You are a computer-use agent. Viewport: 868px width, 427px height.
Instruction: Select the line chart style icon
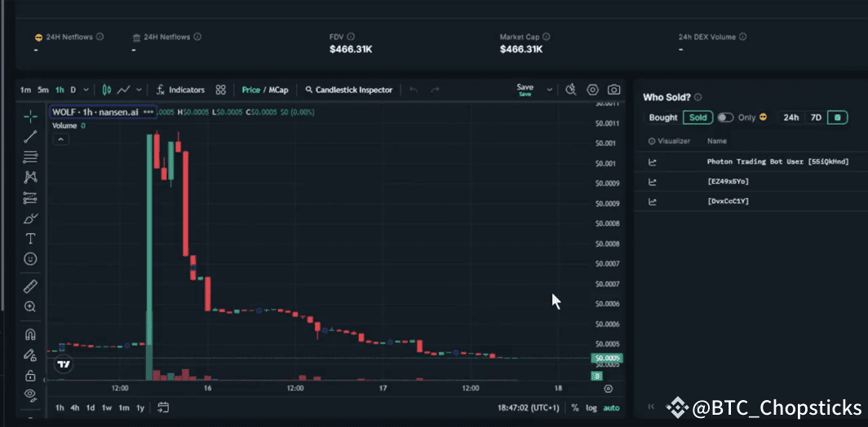[x=124, y=90]
